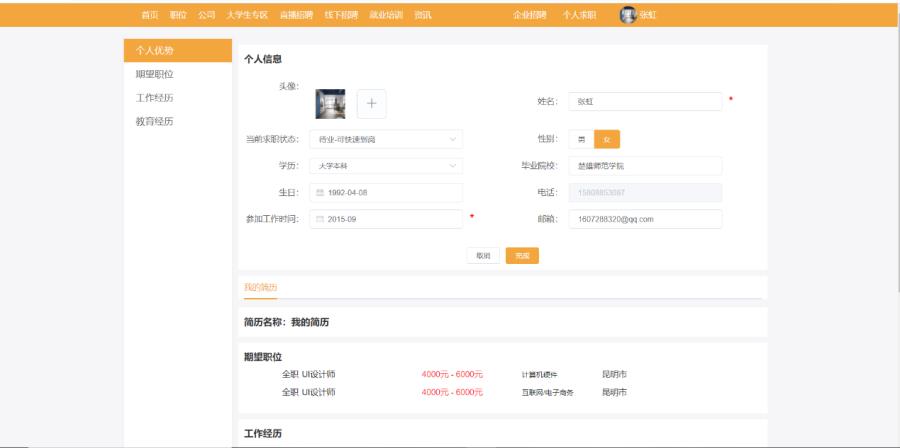Switch to the 我的简历 tab
The image size is (900, 448).
(x=260, y=288)
